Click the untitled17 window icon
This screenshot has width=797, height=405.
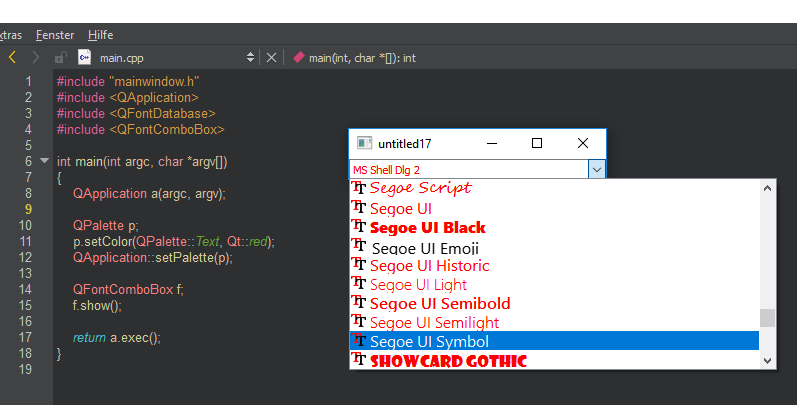pyautogui.click(x=365, y=144)
